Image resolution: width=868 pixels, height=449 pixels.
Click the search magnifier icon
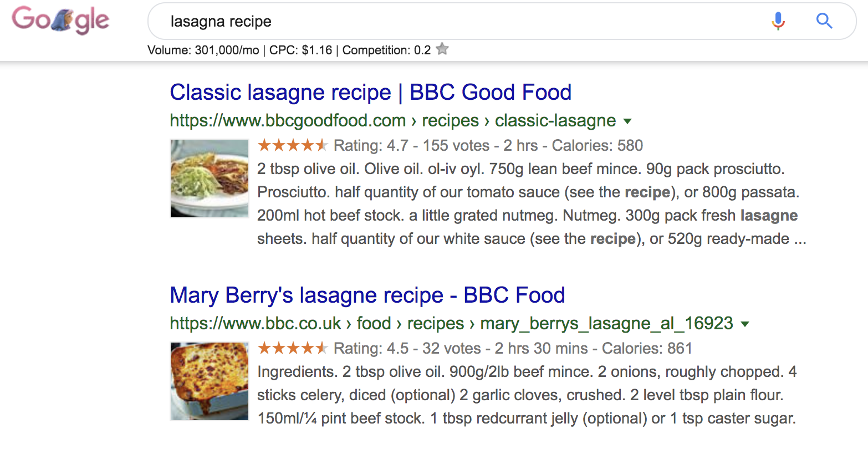(x=824, y=21)
